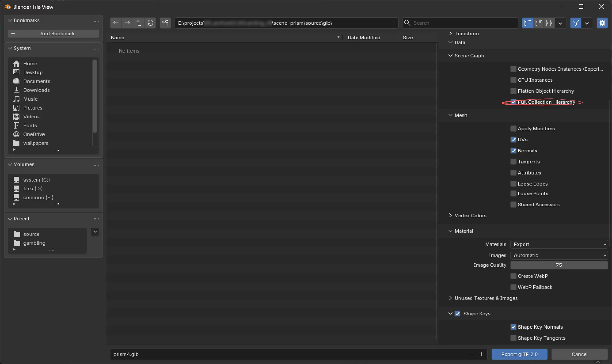This screenshot has width=612, height=364.
Task: Decrement the file name number
Action: click(x=472, y=354)
